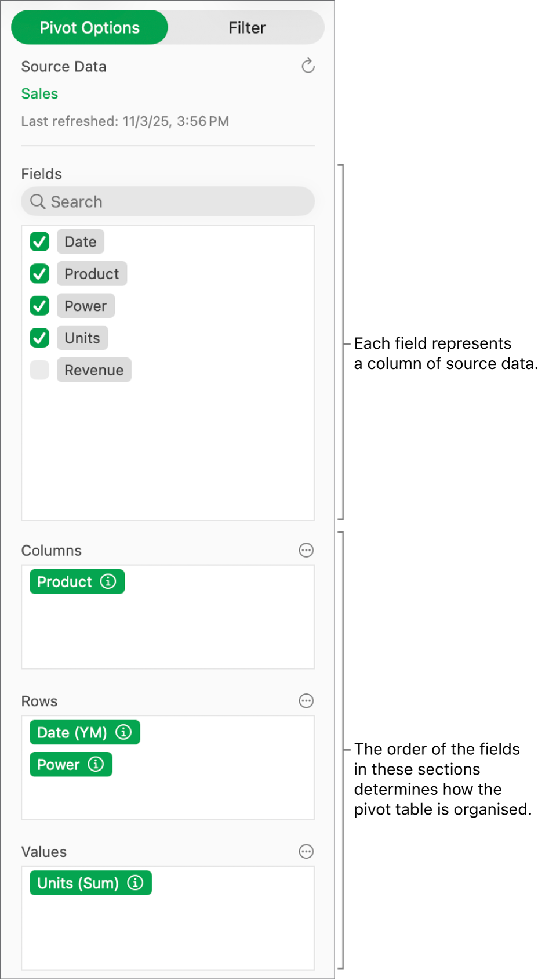Select the Pivot Options tab
The image size is (549, 980).
tap(89, 27)
